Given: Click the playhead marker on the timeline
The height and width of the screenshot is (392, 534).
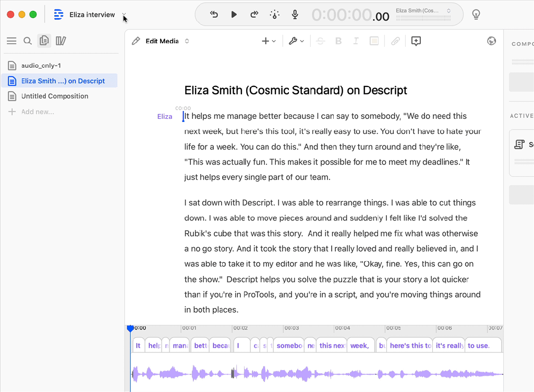Looking at the screenshot, I should [x=130, y=328].
